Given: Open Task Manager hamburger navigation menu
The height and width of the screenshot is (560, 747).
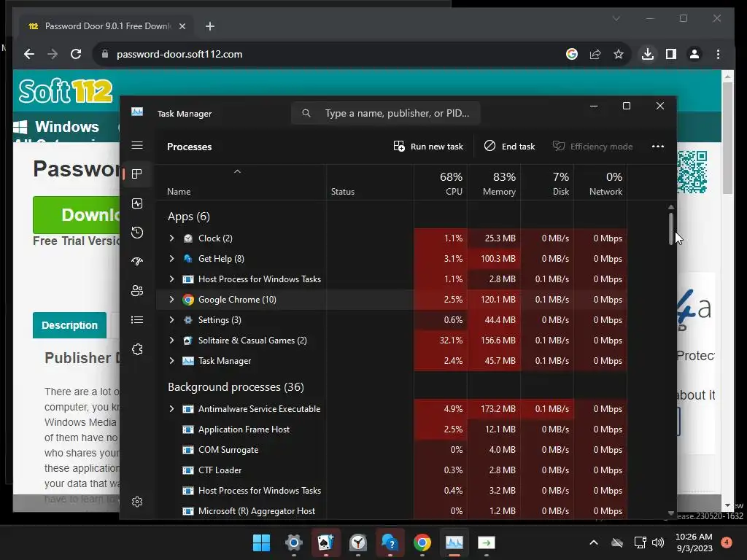Looking at the screenshot, I should point(137,145).
